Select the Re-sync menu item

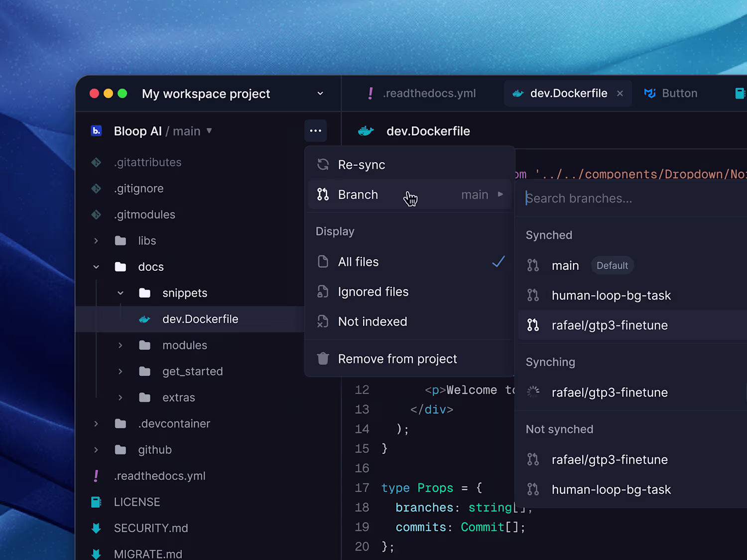point(410,165)
